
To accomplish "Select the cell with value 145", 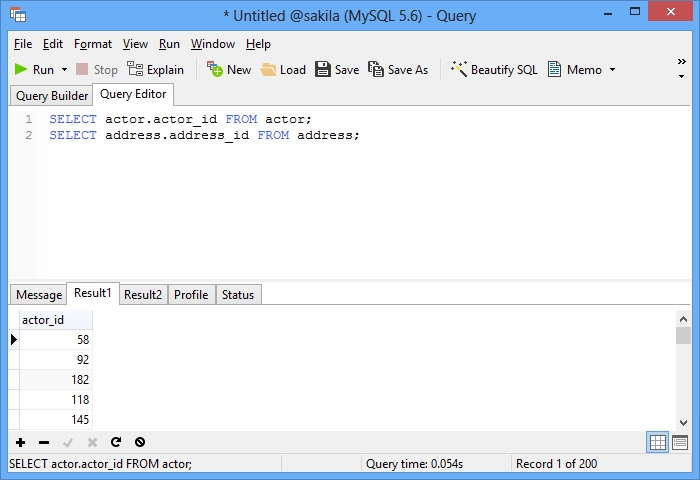I will point(56,420).
